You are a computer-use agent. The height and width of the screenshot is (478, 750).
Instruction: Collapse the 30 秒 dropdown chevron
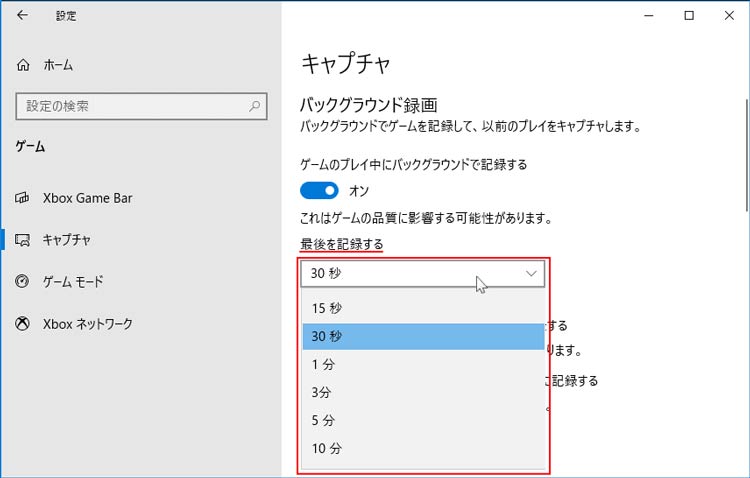click(531, 274)
